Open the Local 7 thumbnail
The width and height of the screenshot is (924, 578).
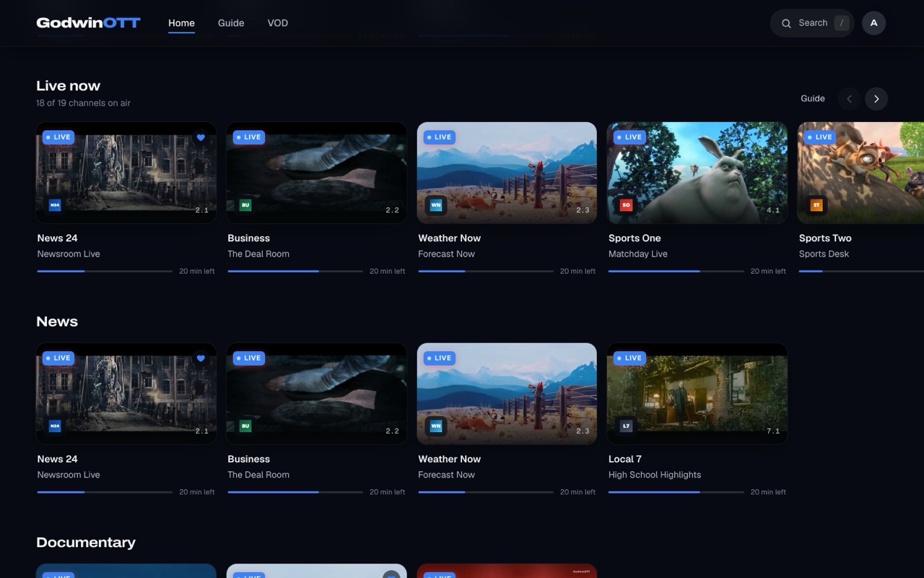[x=697, y=394]
